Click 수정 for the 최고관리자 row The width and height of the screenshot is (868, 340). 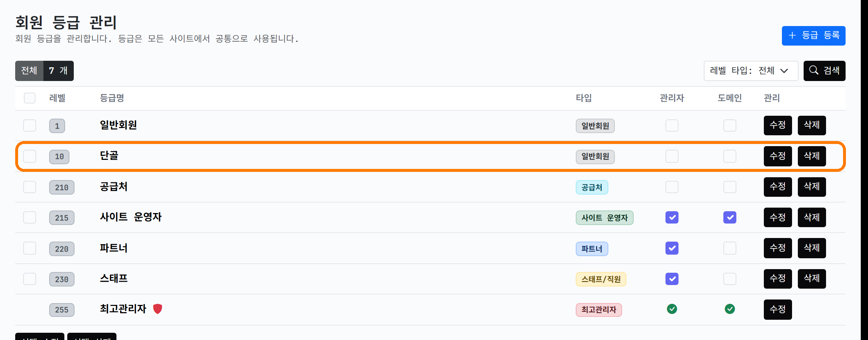[x=778, y=309]
